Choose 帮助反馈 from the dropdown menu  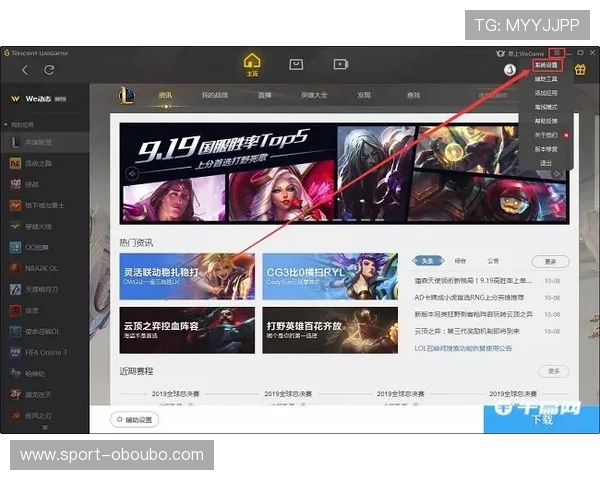click(546, 121)
